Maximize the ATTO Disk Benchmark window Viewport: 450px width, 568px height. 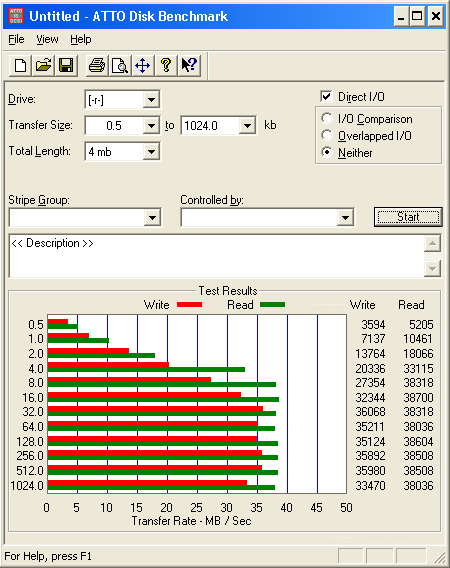417,16
